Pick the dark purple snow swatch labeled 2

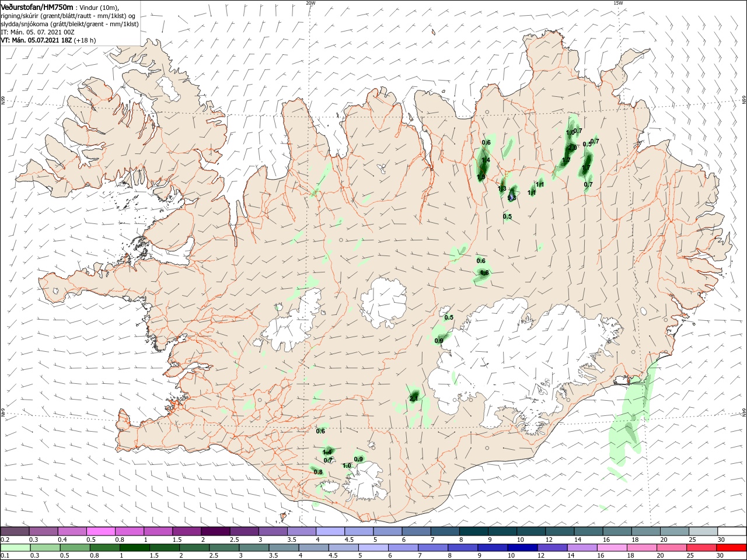215,531
